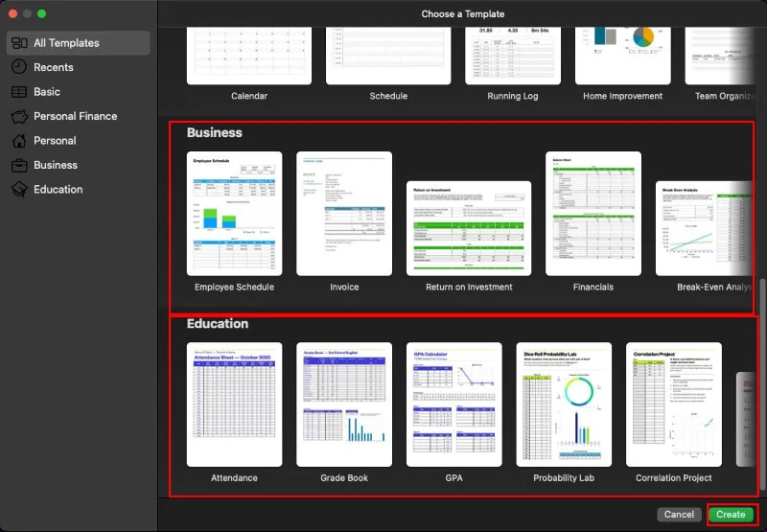Click the Education graduation cap icon
The width and height of the screenshot is (767, 532).
pyautogui.click(x=18, y=190)
